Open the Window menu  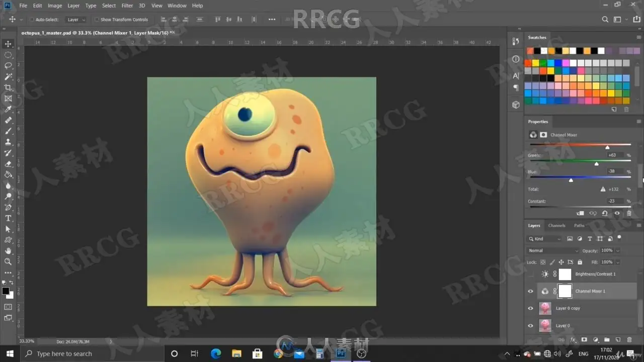point(177,6)
